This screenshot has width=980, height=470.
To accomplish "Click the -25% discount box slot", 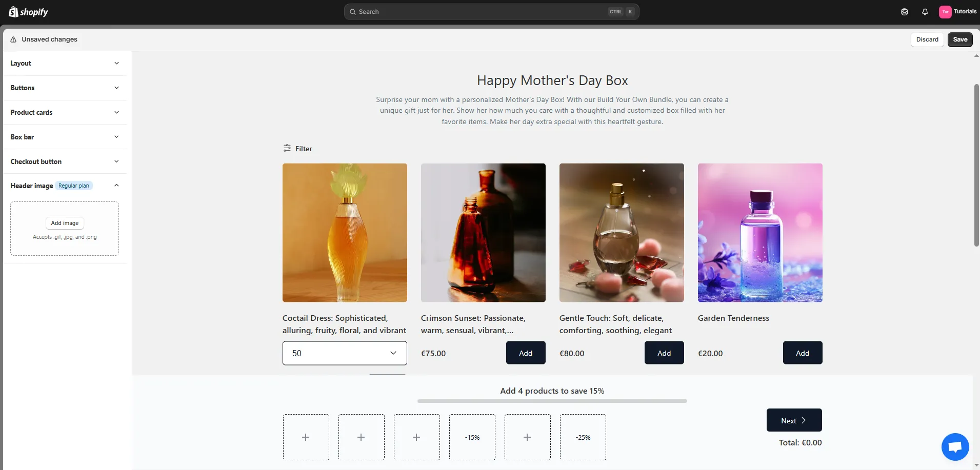I will coord(583,437).
